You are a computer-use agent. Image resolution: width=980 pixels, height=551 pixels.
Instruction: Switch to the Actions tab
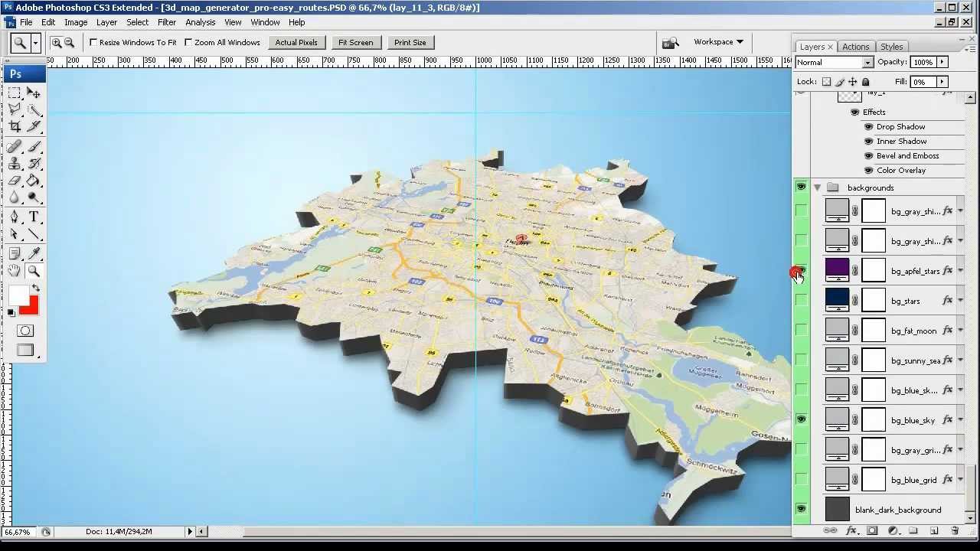(x=855, y=47)
